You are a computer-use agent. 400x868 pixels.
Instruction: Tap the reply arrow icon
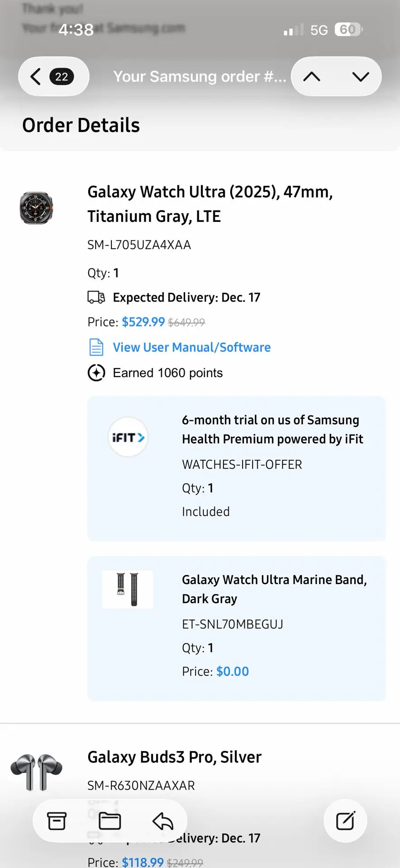click(162, 821)
